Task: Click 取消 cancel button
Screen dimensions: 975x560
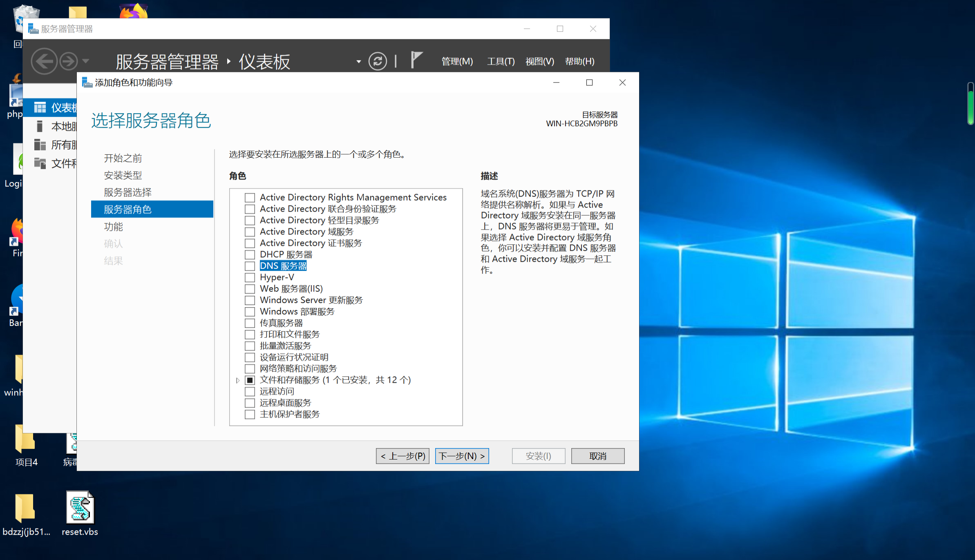Action: (x=598, y=456)
